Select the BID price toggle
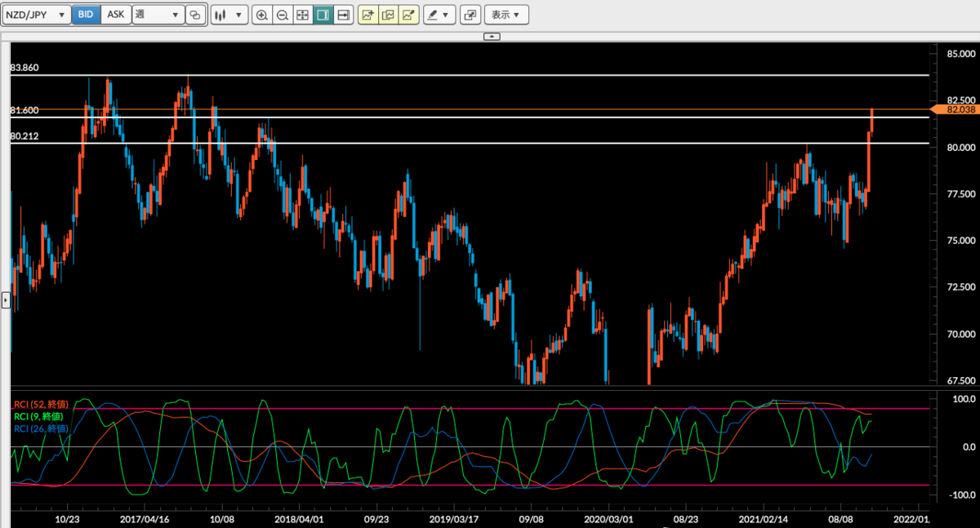 (87, 14)
